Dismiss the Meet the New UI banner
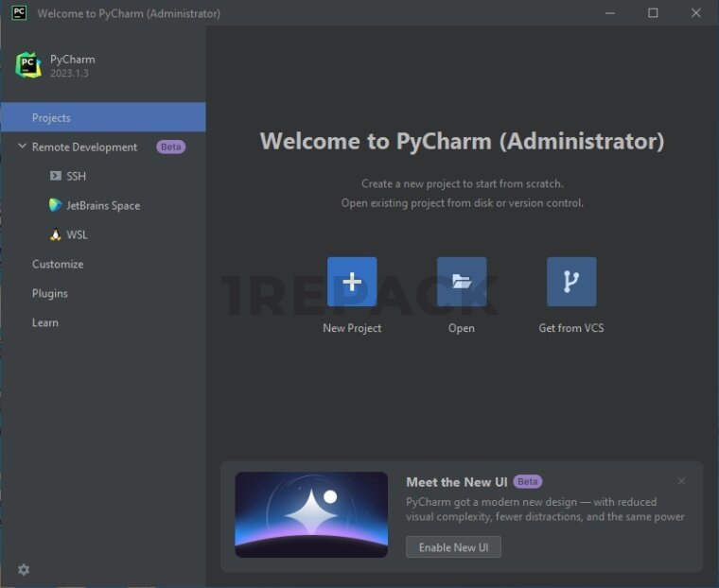Viewport: 719px width, 588px height. tap(681, 481)
